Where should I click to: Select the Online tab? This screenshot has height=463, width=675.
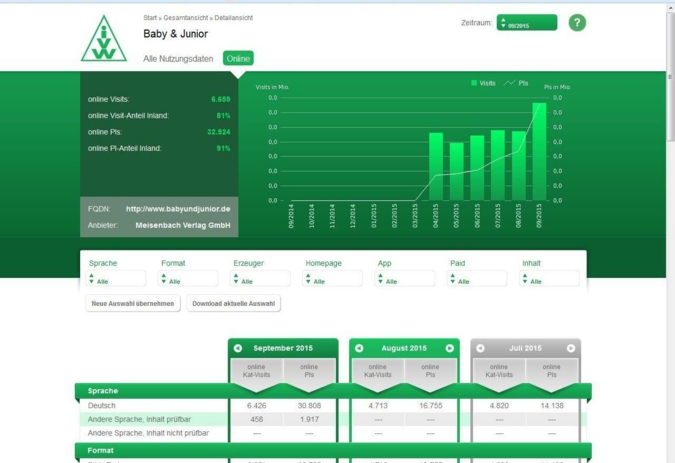click(x=238, y=59)
